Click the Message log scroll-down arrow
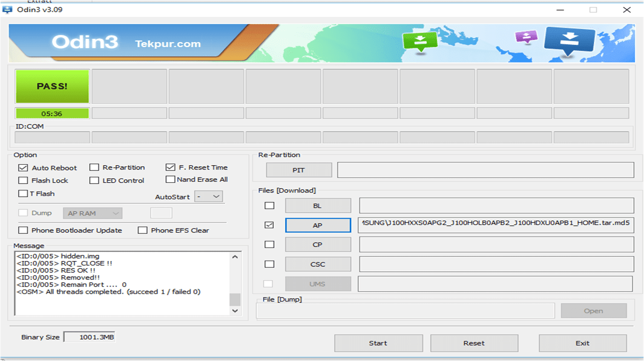The height and width of the screenshot is (361, 644). [235, 311]
